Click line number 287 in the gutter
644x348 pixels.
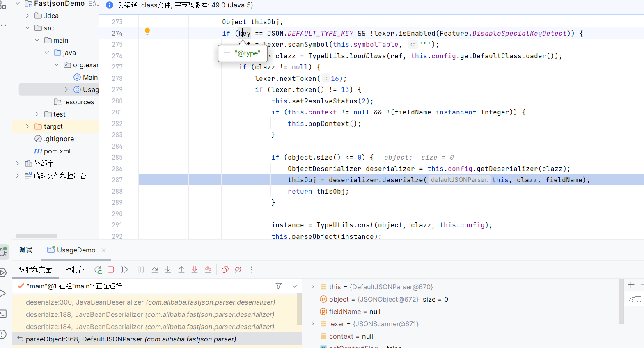(x=117, y=180)
